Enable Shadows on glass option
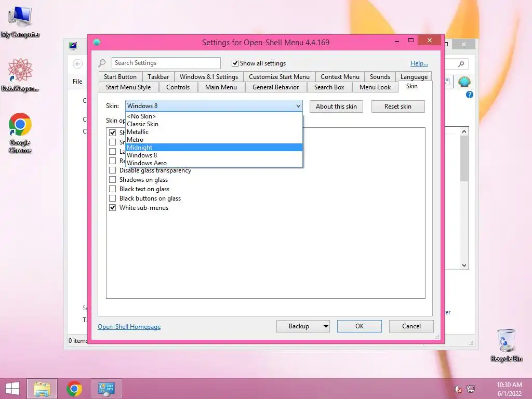Viewport: 532px width, 399px height. [112, 179]
